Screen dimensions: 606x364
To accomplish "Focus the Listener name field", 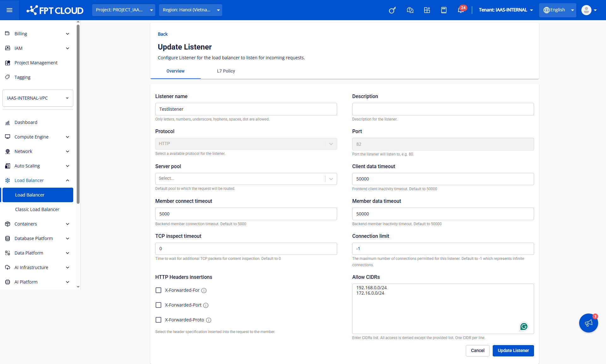I will (x=246, y=109).
